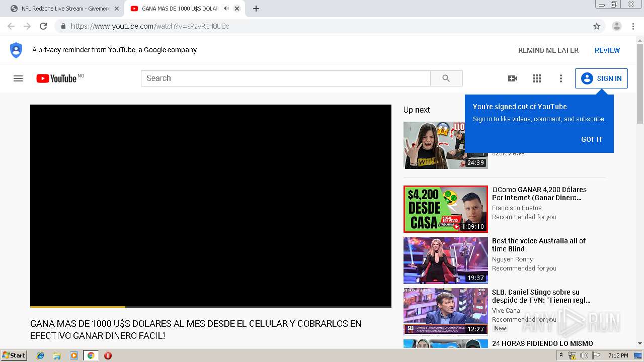Open a new browser tab
Image resolution: width=644 pixels, height=362 pixels.
[256, 9]
